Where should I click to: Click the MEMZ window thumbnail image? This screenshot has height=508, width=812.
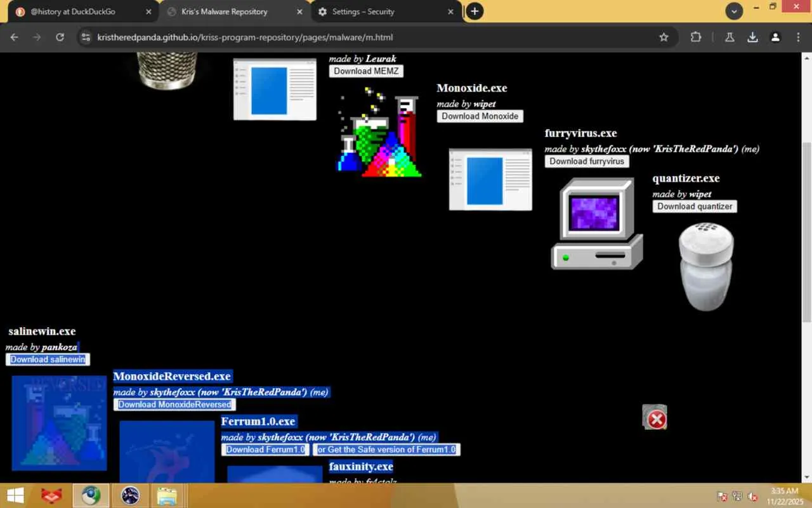tap(275, 90)
